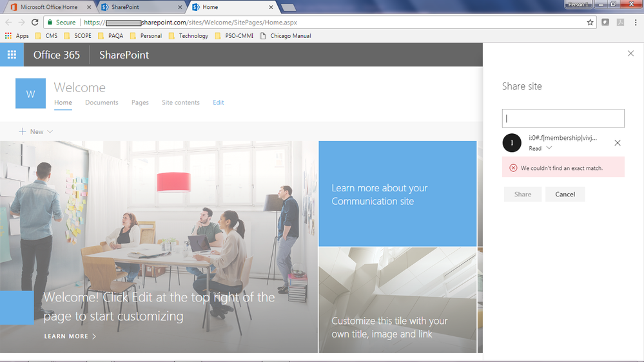Screen dimensions: 644x362
Task: Close the Home browser tab
Action: click(x=271, y=7)
